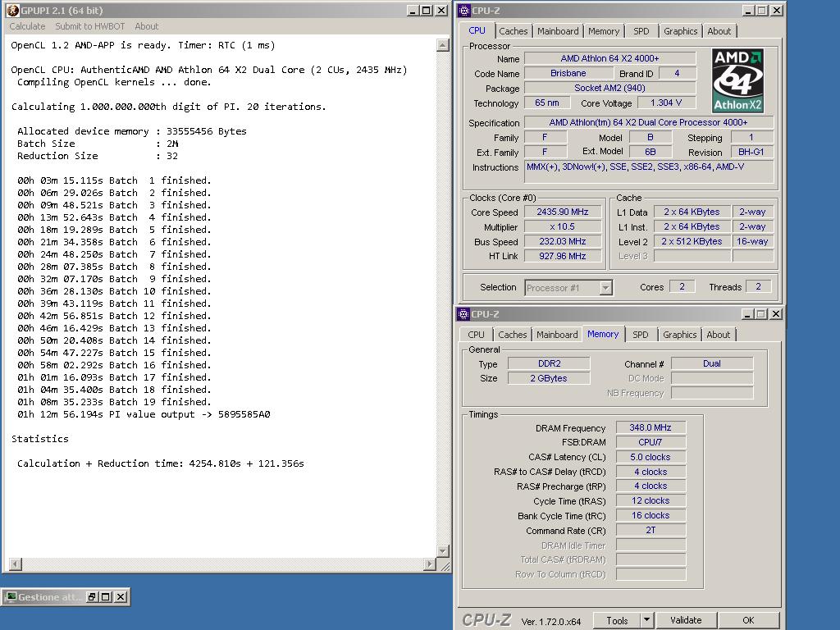The image size is (840, 630).
Task: Minimize the lower CPU-Z Memory window
Action: coord(747,314)
